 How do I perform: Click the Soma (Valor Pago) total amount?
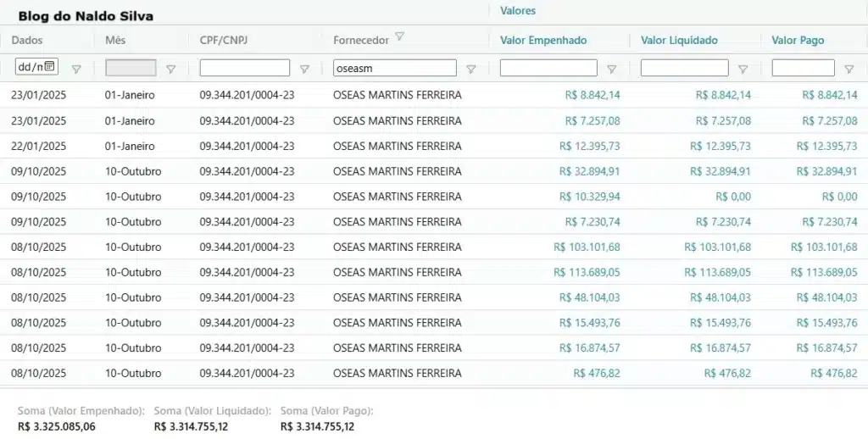317,427
